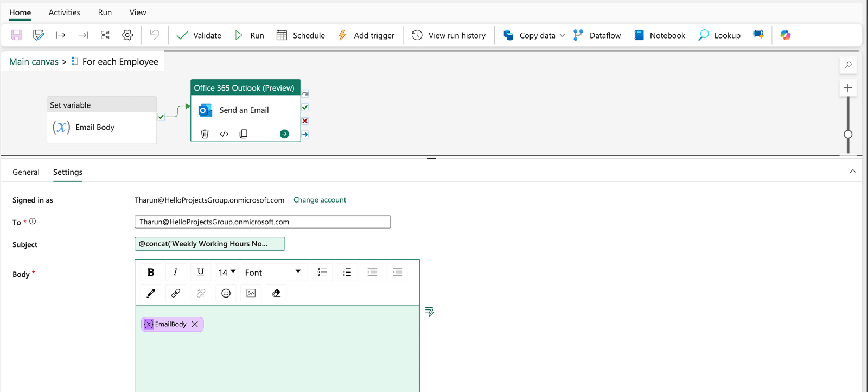Click the red X failure output connector

click(x=305, y=121)
